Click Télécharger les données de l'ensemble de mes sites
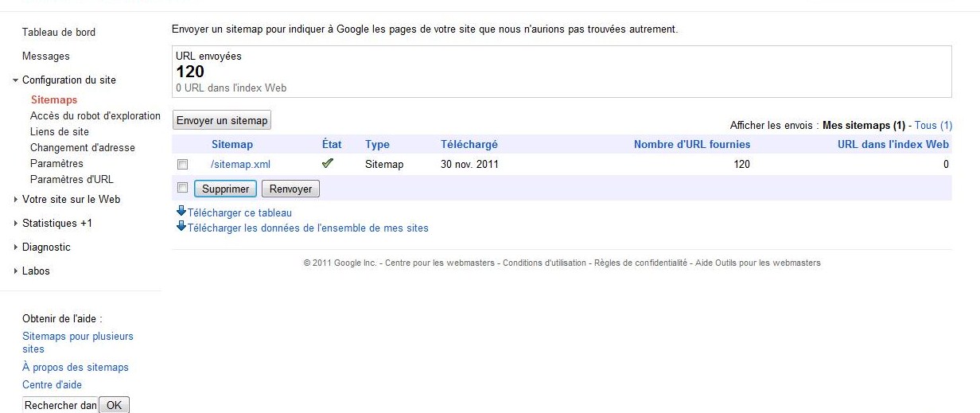The height and width of the screenshot is (413, 980). 308,228
